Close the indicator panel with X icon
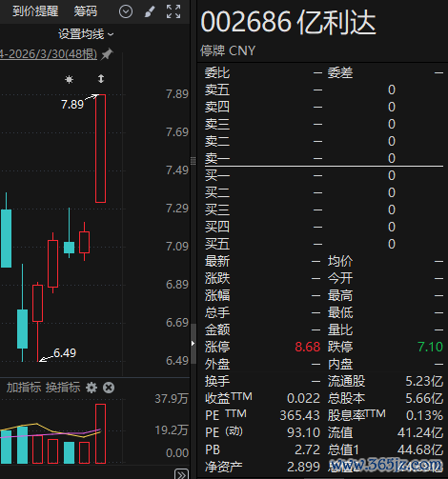The image size is (448, 479). [x=109, y=388]
